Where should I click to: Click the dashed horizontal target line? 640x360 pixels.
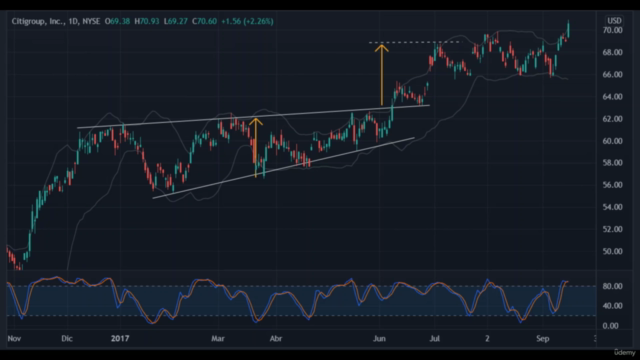pos(416,42)
